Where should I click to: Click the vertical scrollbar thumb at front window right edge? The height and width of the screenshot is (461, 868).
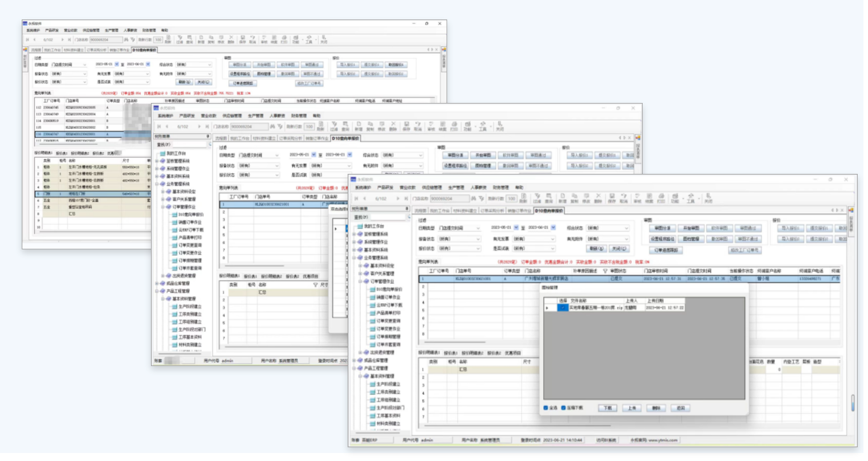point(852,403)
